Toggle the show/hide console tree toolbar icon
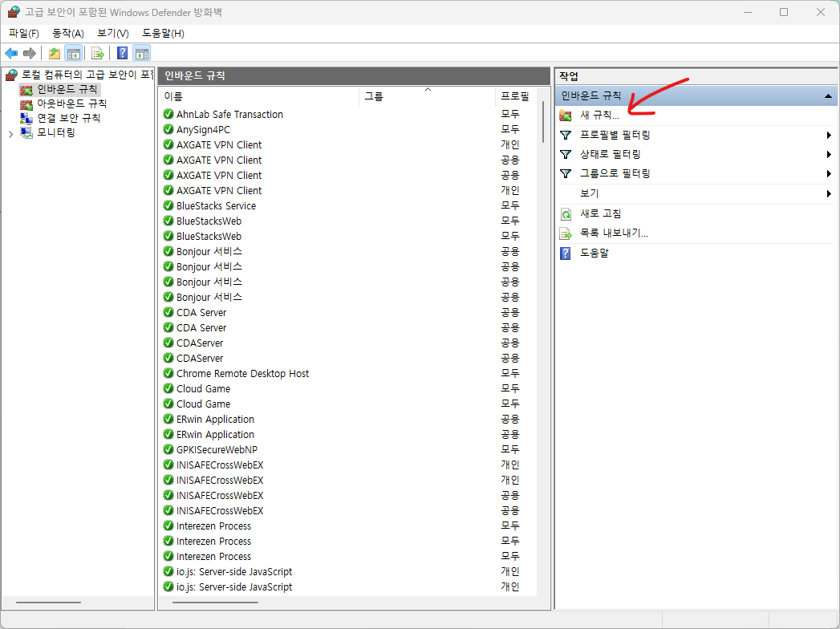The image size is (840, 629). coord(73,53)
